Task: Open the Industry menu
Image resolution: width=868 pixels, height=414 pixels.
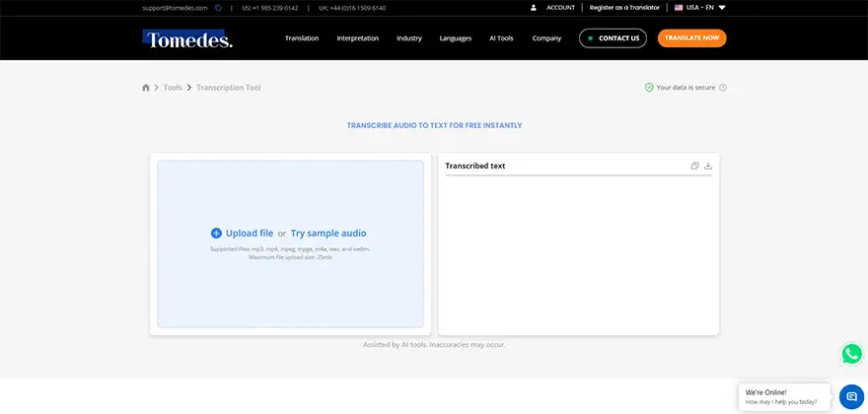Action: 409,38
